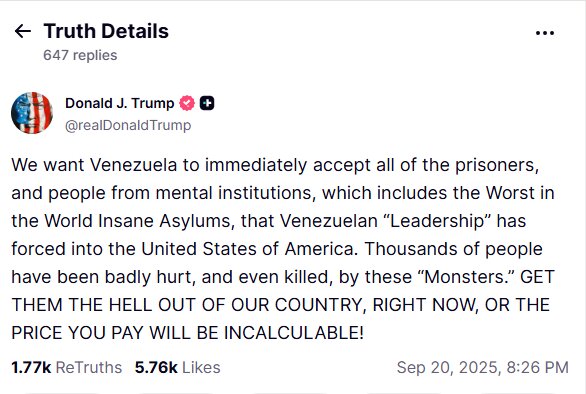
Task: Go back using the left arrow
Action: 22,31
